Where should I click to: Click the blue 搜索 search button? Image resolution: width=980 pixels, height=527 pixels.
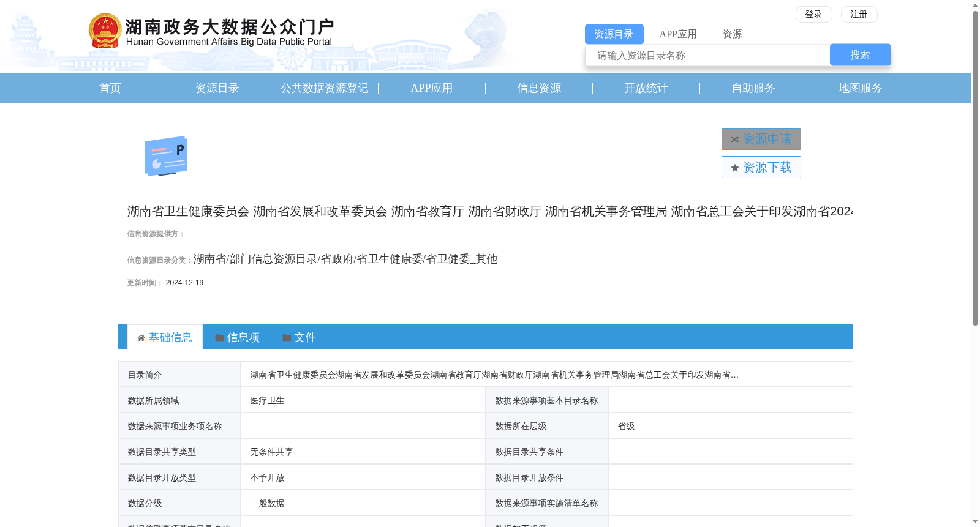(x=860, y=55)
